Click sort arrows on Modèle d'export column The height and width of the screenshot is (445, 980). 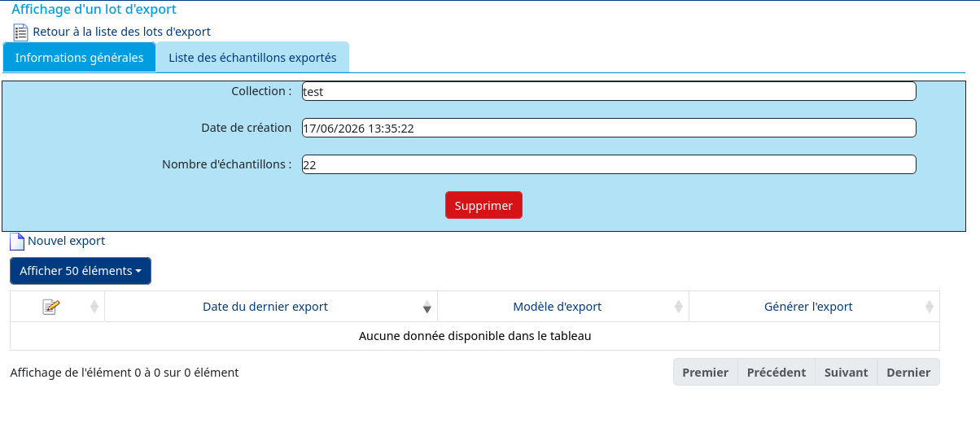pyautogui.click(x=679, y=307)
